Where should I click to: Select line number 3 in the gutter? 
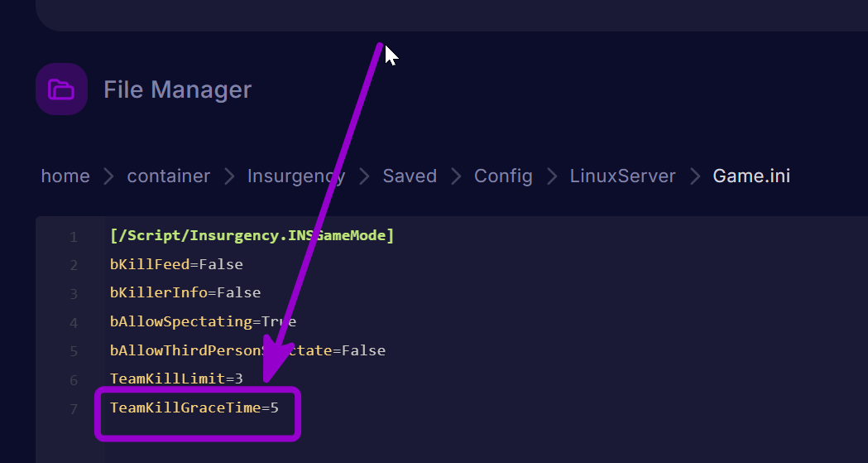tap(74, 294)
